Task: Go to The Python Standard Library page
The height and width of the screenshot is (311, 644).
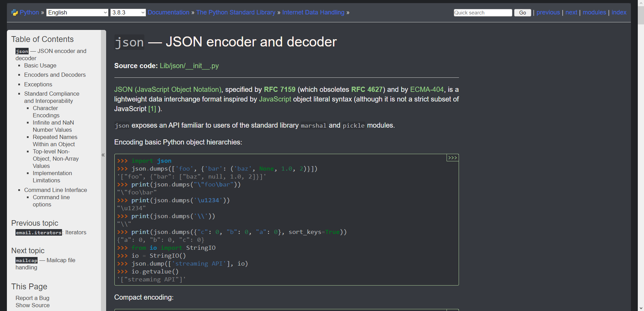Action: click(236, 12)
